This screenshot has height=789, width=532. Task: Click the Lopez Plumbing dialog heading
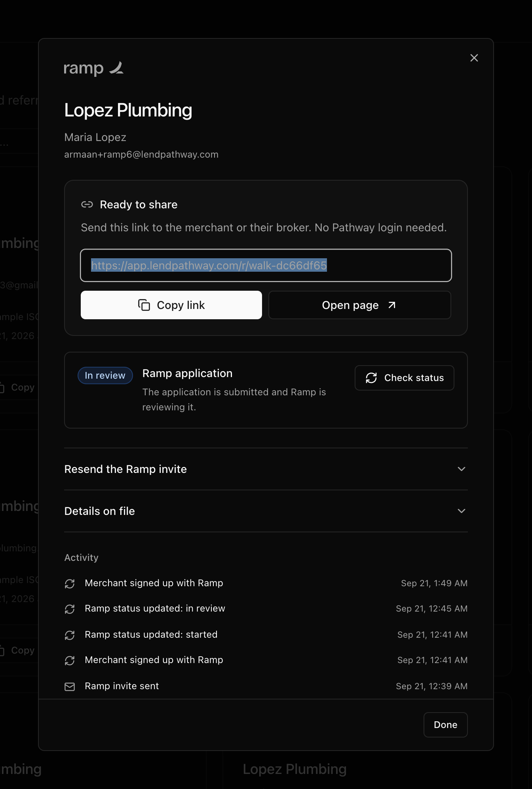click(128, 110)
